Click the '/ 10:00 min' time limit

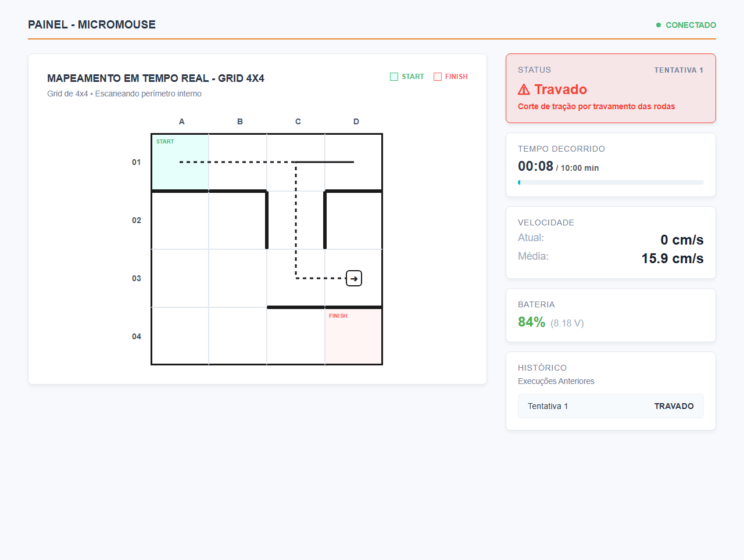577,168
